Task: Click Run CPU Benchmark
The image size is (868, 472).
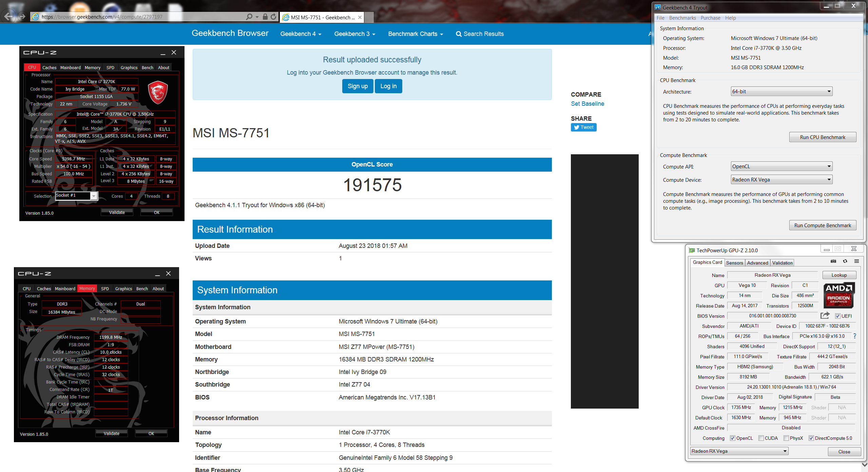Action: click(823, 137)
